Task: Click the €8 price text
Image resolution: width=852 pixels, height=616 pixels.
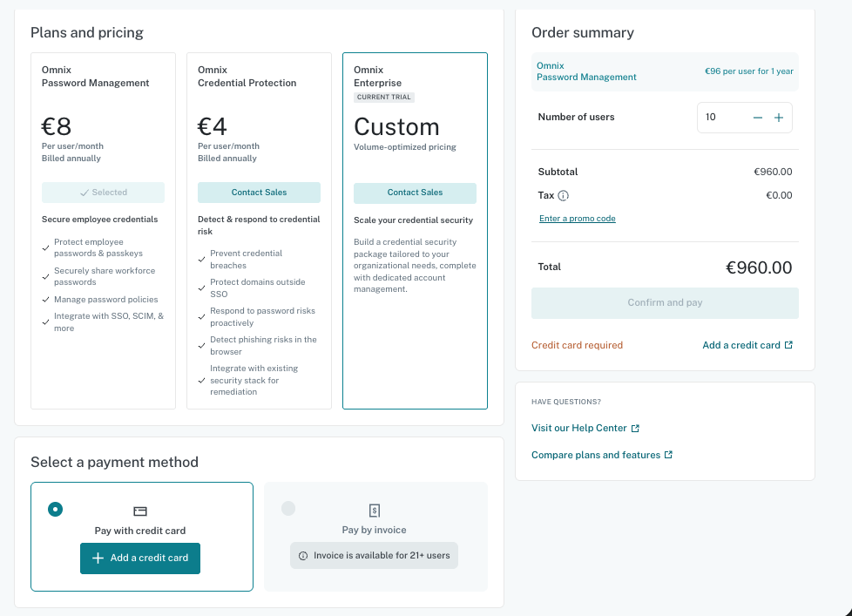Action: click(57, 127)
